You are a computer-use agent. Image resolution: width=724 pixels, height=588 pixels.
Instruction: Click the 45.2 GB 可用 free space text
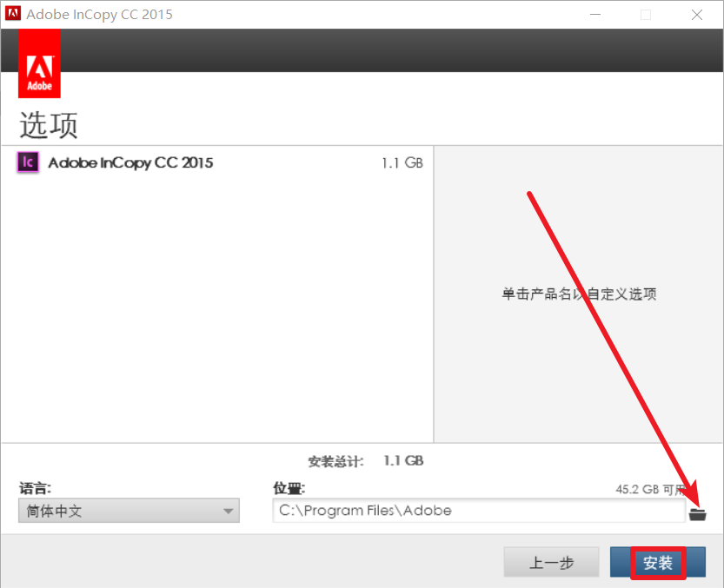[650, 489]
